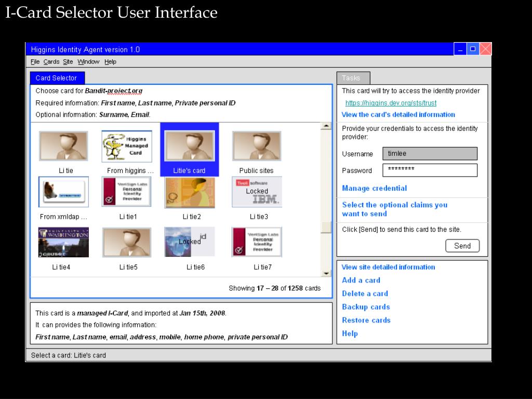Pick the Li tie7 VeriSign card
Image resolution: width=532 pixels, height=399 pixels.
pyautogui.click(x=257, y=242)
